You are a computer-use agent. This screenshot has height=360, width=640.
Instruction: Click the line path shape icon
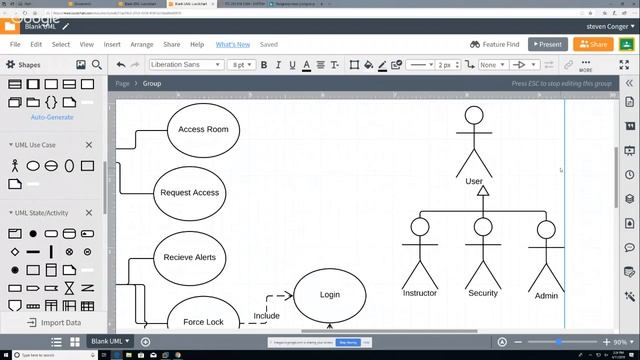[x=470, y=65]
